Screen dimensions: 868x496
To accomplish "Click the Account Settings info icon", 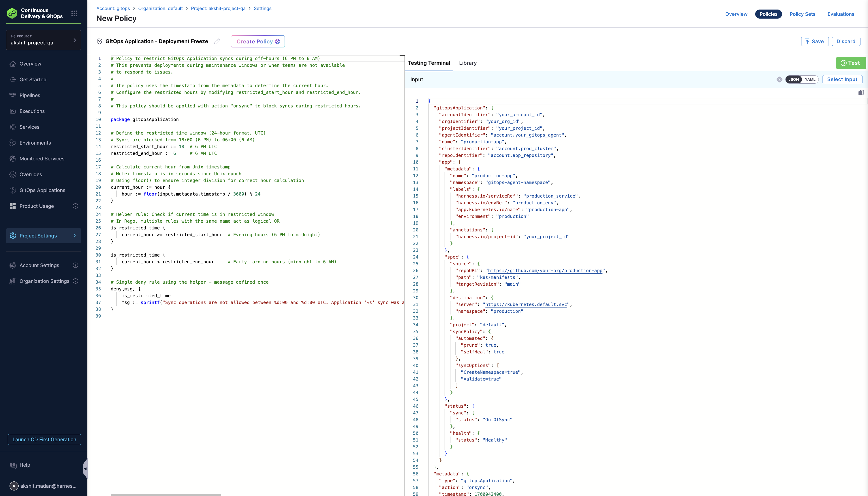I will 76,265.
